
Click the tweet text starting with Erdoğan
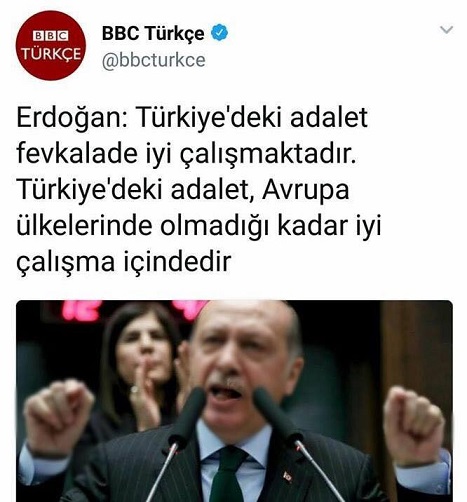point(199,189)
